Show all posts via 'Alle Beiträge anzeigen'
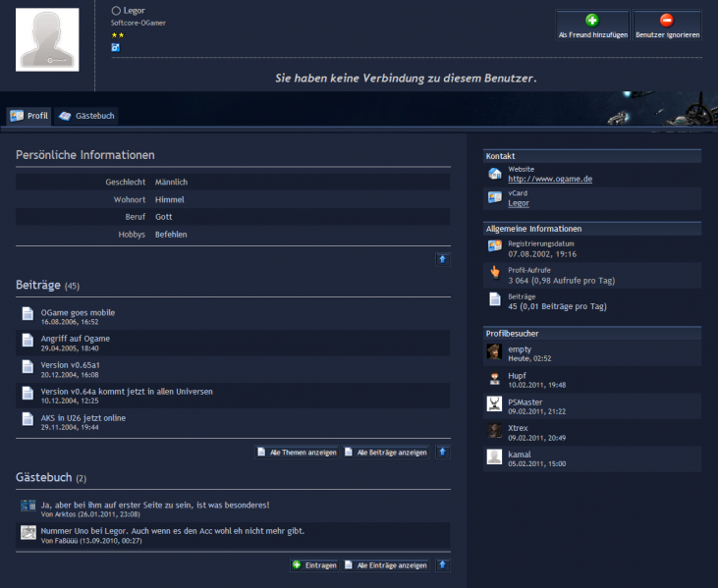The image size is (718, 588). pyautogui.click(x=386, y=453)
